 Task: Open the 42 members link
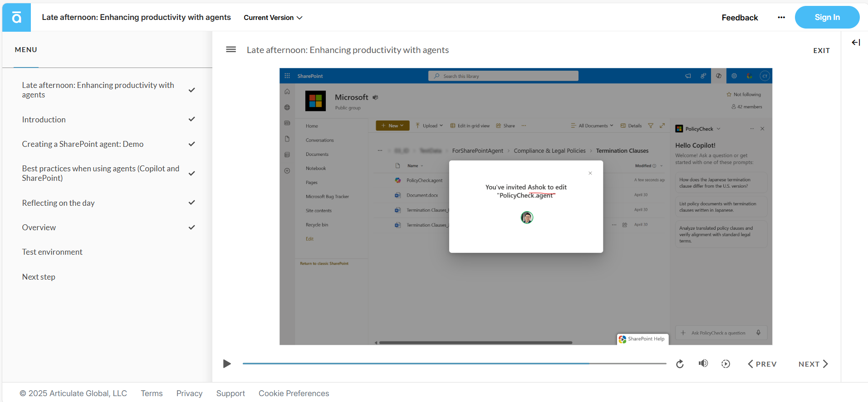click(x=747, y=107)
